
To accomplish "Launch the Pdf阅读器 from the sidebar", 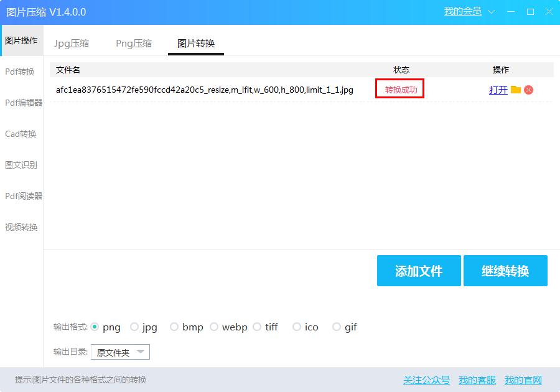I will [22, 196].
